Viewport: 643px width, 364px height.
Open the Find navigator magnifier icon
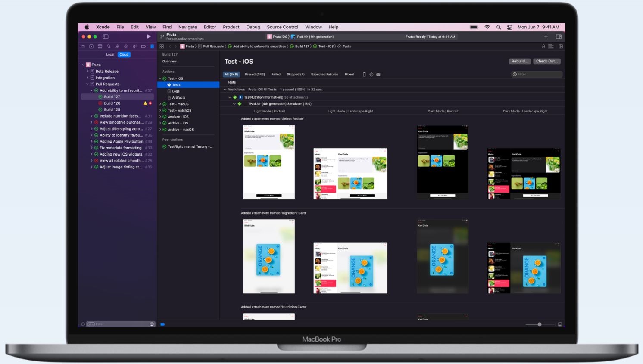coord(109,47)
